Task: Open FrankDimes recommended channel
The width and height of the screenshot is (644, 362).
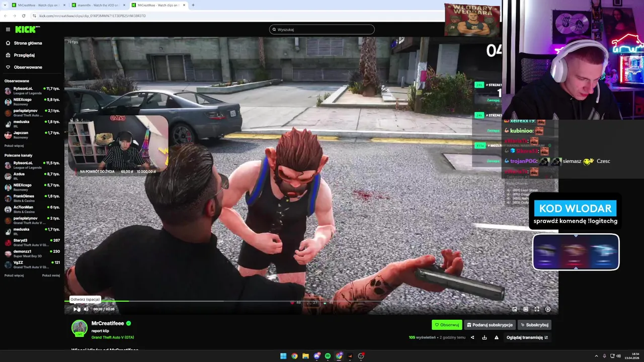Action: (x=32, y=198)
